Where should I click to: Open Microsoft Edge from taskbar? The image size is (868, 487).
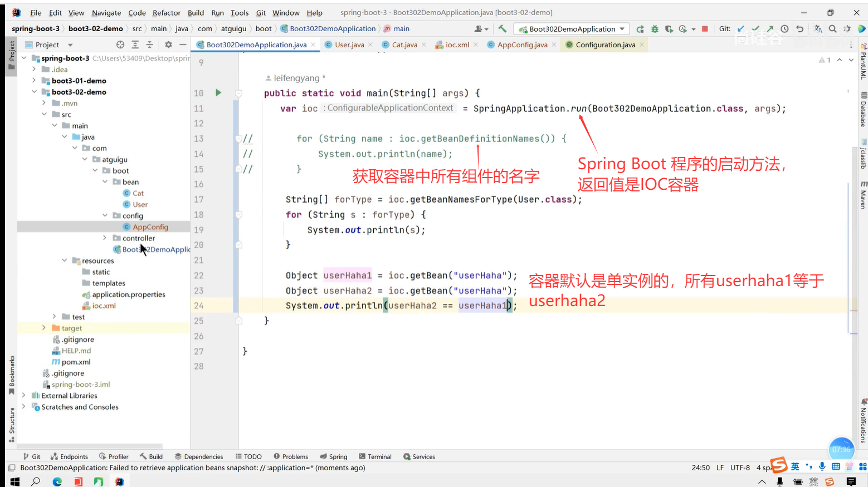pos(57,481)
